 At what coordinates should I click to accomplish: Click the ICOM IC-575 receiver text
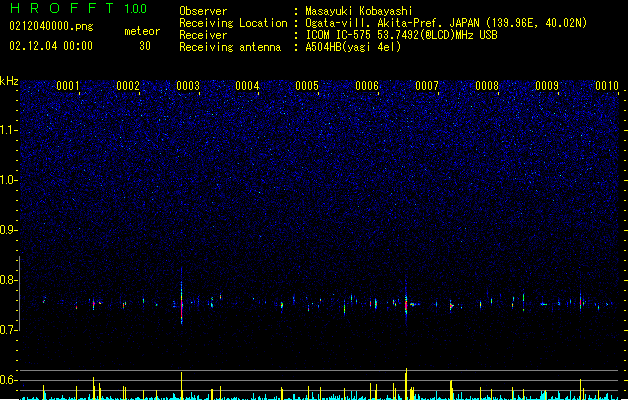(x=402, y=35)
